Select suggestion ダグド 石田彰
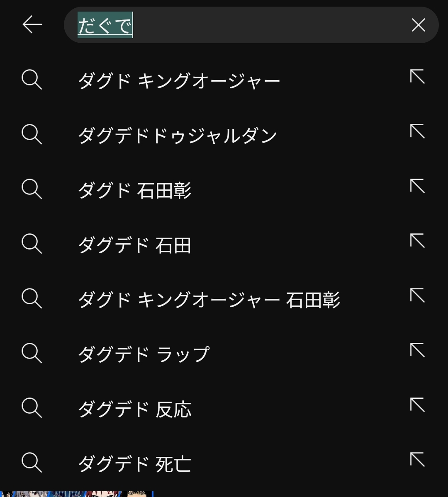 pyautogui.click(x=135, y=190)
